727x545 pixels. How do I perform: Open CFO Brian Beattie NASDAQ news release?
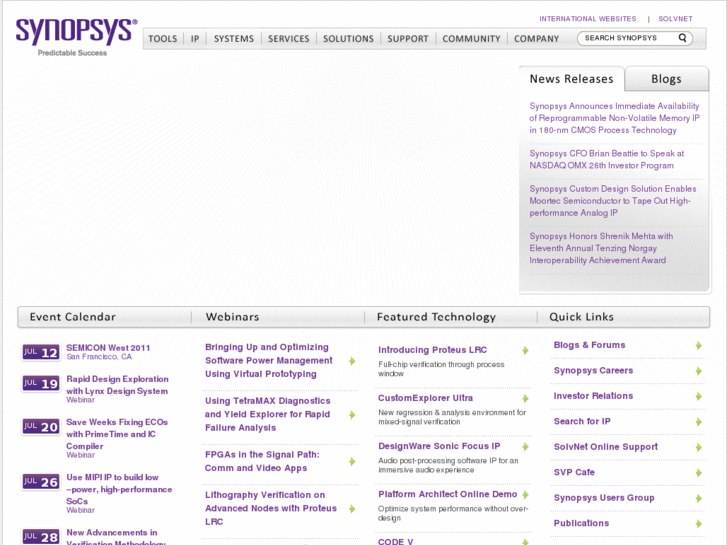tap(606, 160)
